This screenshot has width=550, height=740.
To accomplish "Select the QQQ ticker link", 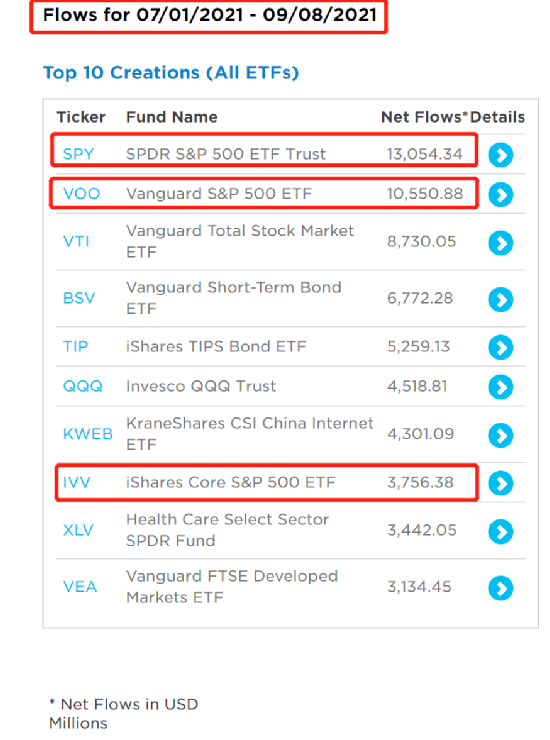I will [83, 386].
